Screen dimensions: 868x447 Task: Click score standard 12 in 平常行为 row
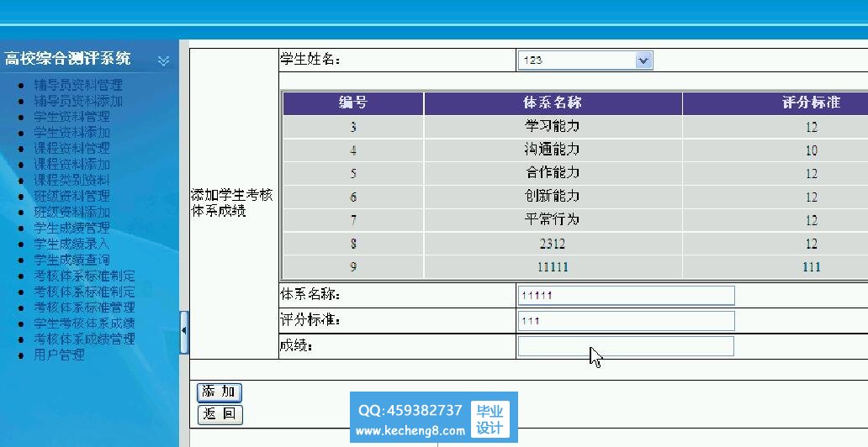[x=811, y=220]
